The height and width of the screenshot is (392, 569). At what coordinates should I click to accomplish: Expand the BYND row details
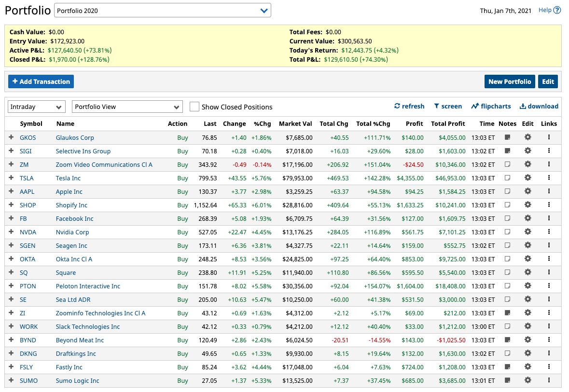click(11, 340)
